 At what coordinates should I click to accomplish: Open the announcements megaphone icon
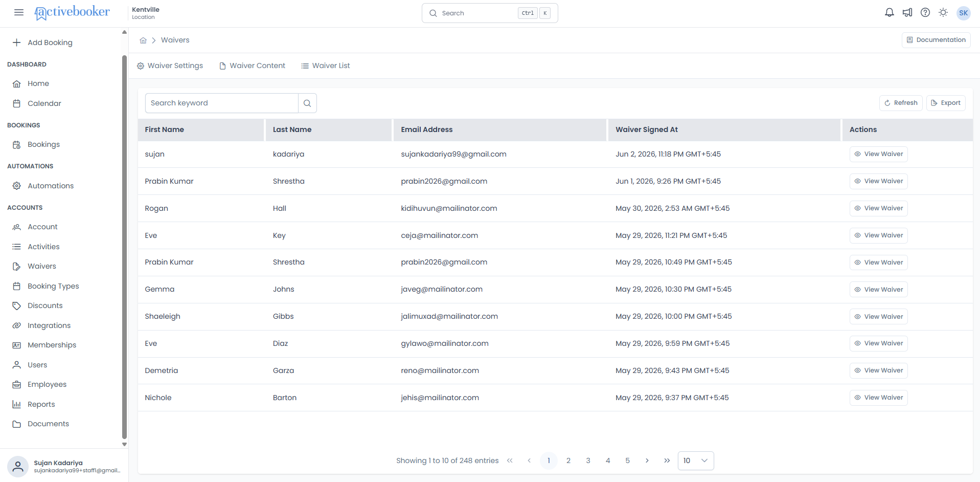[x=907, y=13]
